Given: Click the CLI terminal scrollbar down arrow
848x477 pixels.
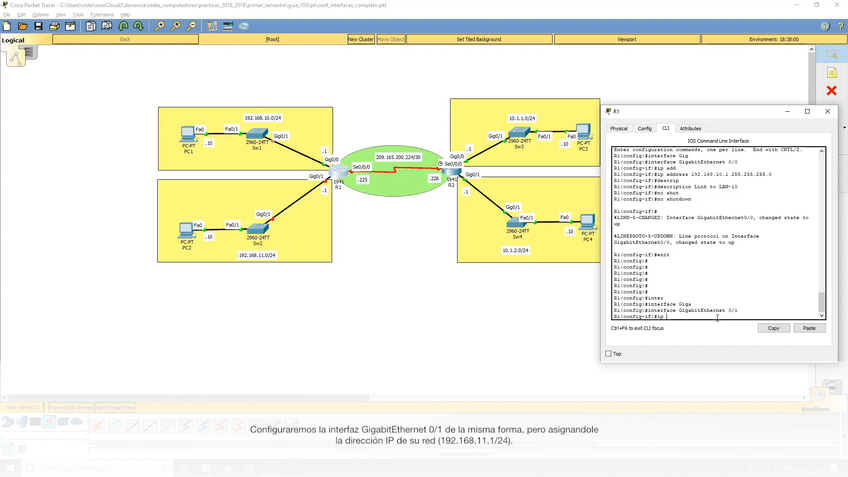Looking at the screenshot, I should click(822, 316).
